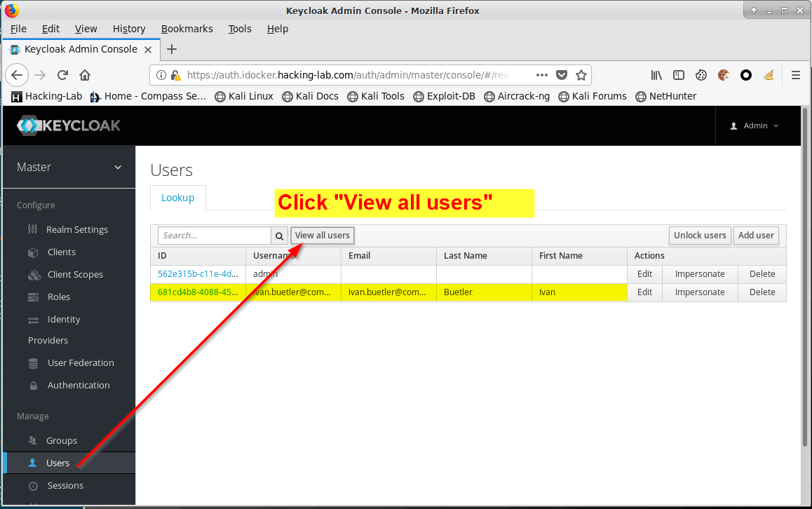The image size is (812, 509).
Task: Open the Firefox Library icon
Action: pyautogui.click(x=656, y=75)
